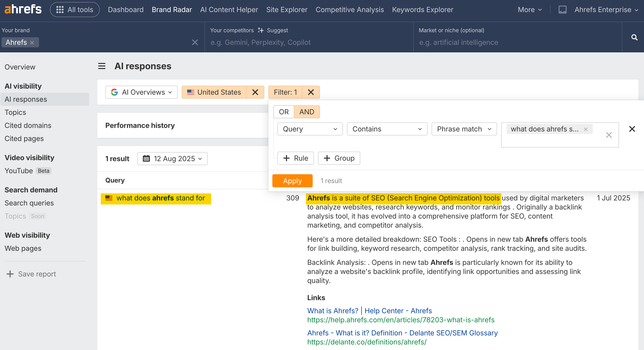Click the AI sparkle Suggest competitors icon
The image size is (644, 350).
tap(261, 30)
